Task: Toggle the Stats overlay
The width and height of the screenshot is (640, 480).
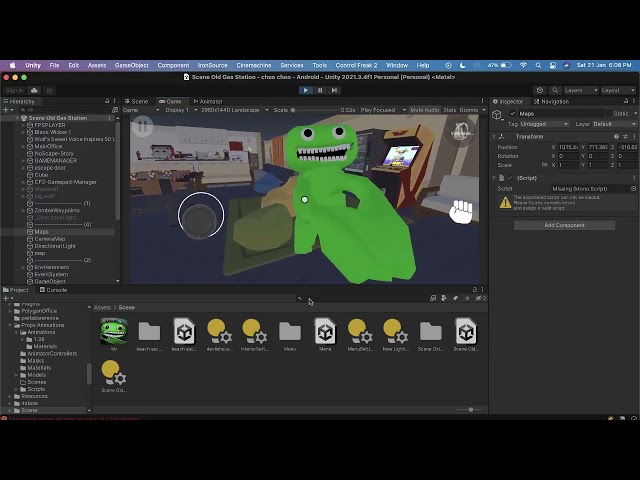Action: pyautogui.click(x=449, y=110)
